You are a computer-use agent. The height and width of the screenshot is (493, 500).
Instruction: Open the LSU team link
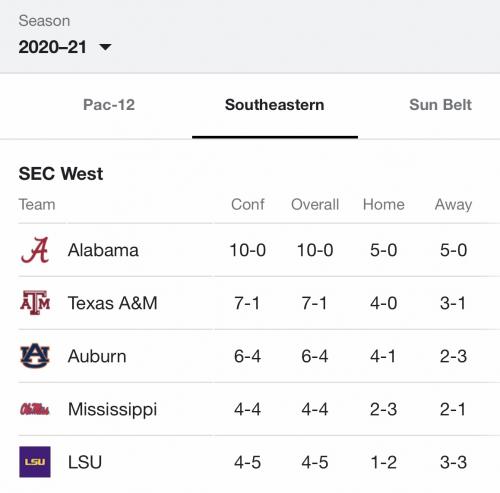point(85,462)
